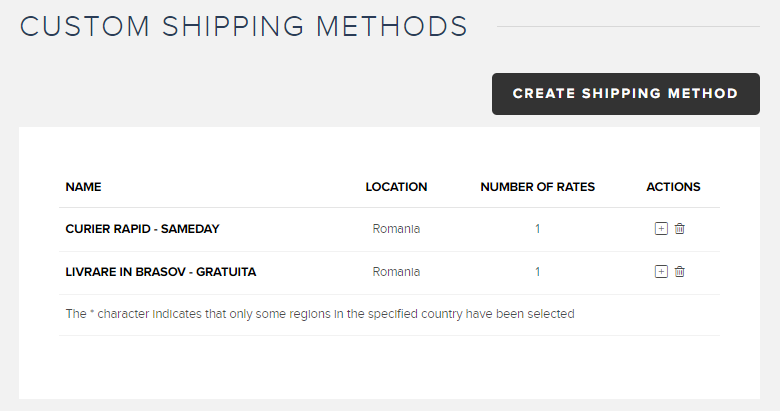The width and height of the screenshot is (780, 411).
Task: Click the empty white area below the table note
Action: (x=390, y=367)
